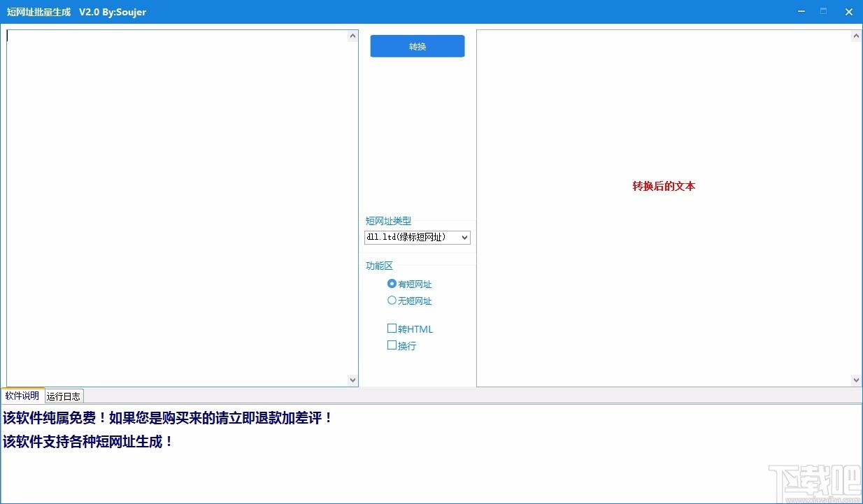Image resolution: width=863 pixels, height=504 pixels.
Task: Click the window title 短网址批量生成 V2.0
Action: pyautogui.click(x=76, y=12)
